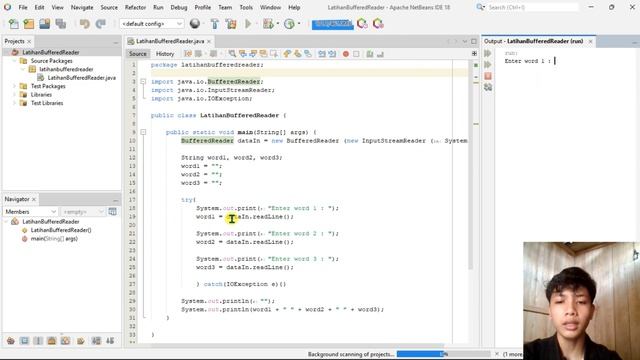This screenshot has height=360, width=640.
Task: Open the empty filter dropdown in Navigator
Action: tap(83, 211)
